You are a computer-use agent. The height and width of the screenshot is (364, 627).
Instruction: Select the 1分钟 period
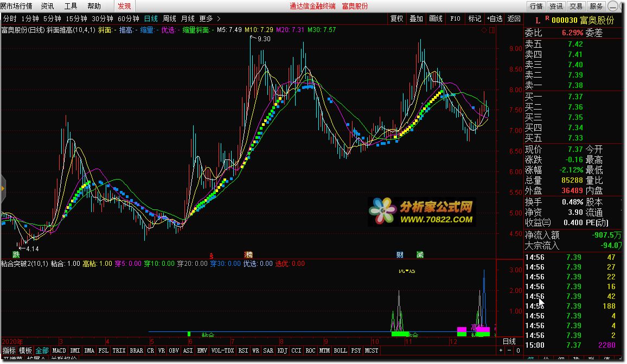pyautogui.click(x=30, y=19)
